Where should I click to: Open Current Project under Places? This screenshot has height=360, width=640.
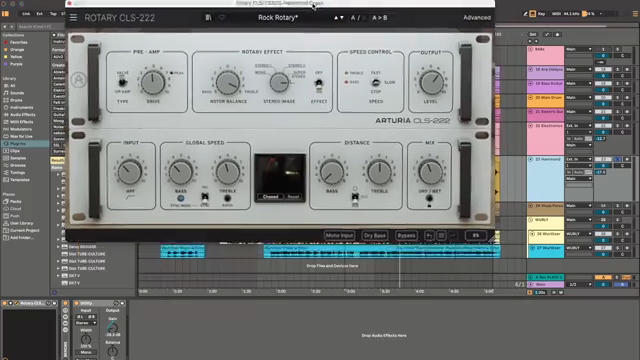tap(24, 230)
